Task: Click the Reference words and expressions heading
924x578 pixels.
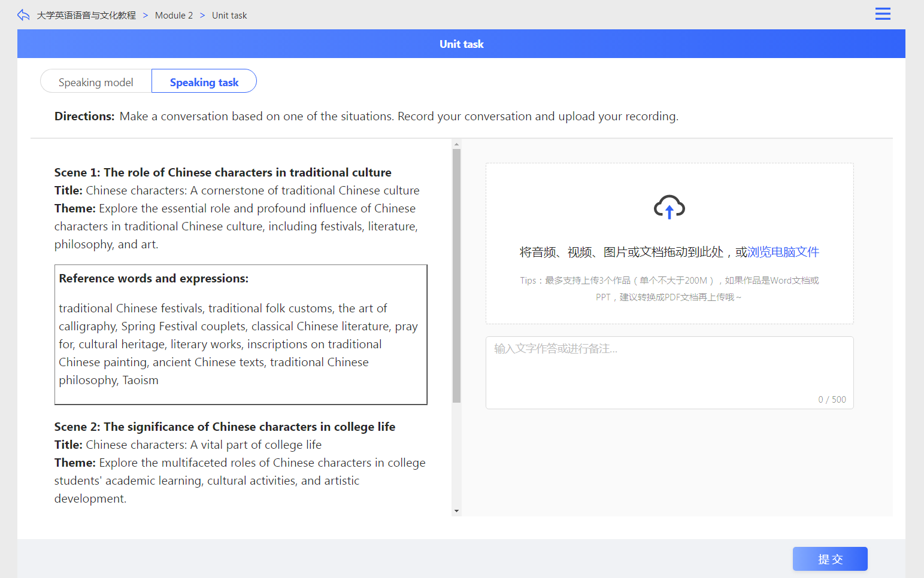Action: click(153, 278)
